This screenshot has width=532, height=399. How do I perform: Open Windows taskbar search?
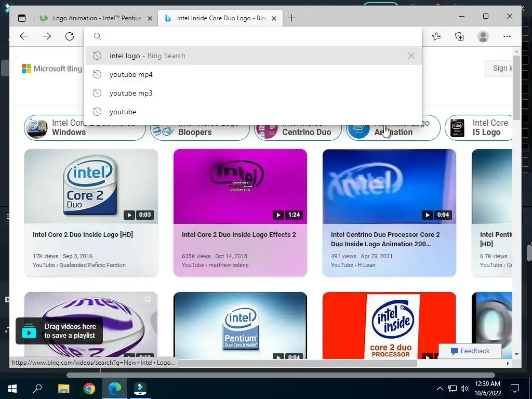[x=37, y=389]
